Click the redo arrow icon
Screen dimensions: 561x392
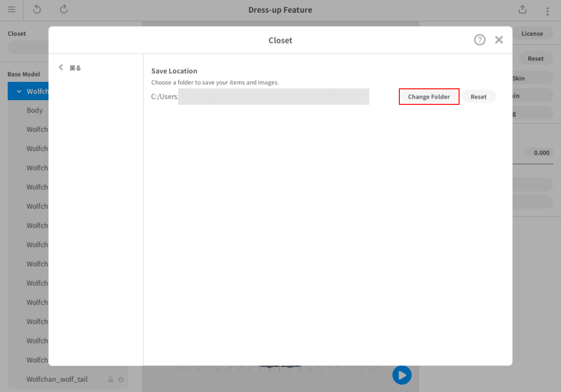click(64, 10)
